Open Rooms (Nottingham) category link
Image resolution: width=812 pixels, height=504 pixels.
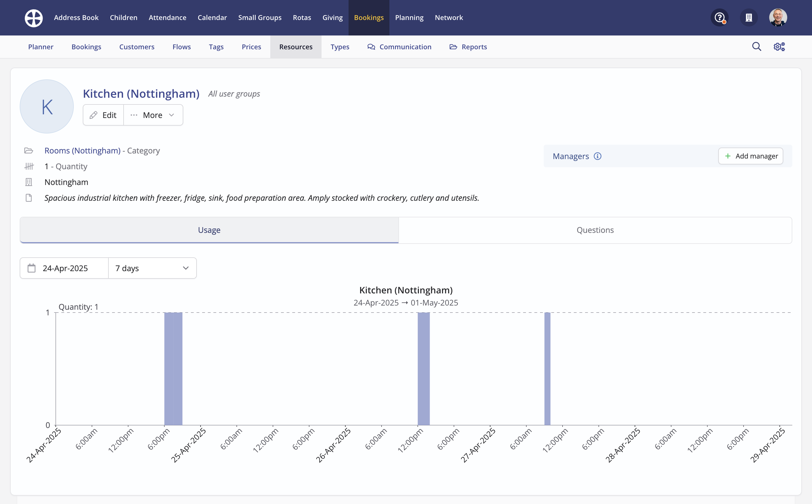point(82,151)
